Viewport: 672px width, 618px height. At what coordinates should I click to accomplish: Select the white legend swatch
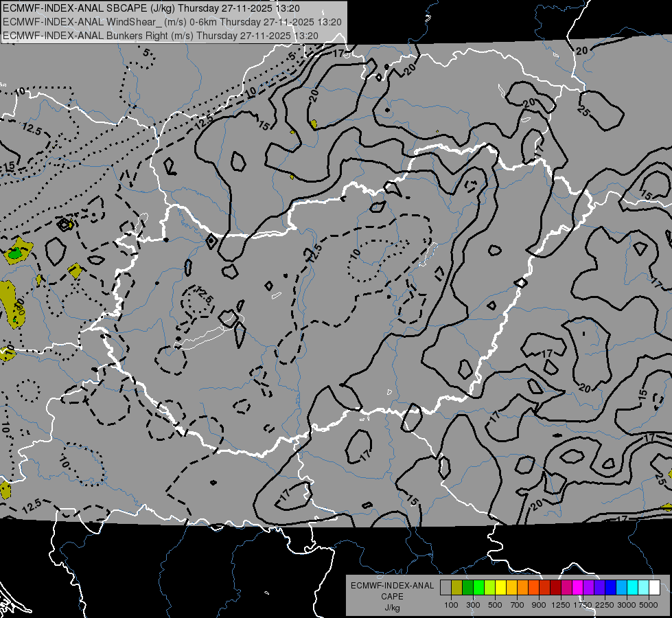(x=654, y=587)
